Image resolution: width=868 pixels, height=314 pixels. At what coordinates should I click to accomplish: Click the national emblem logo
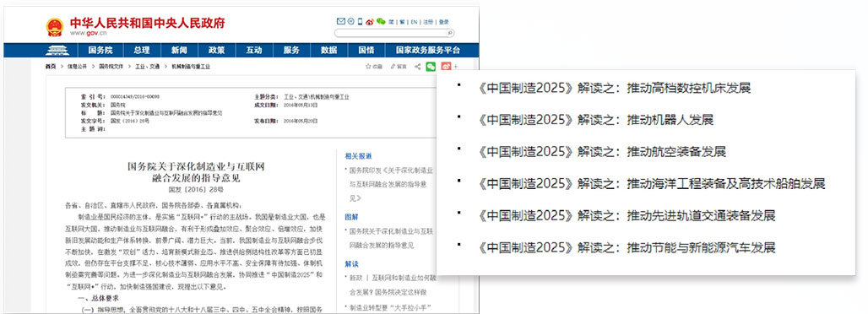pos(55,26)
